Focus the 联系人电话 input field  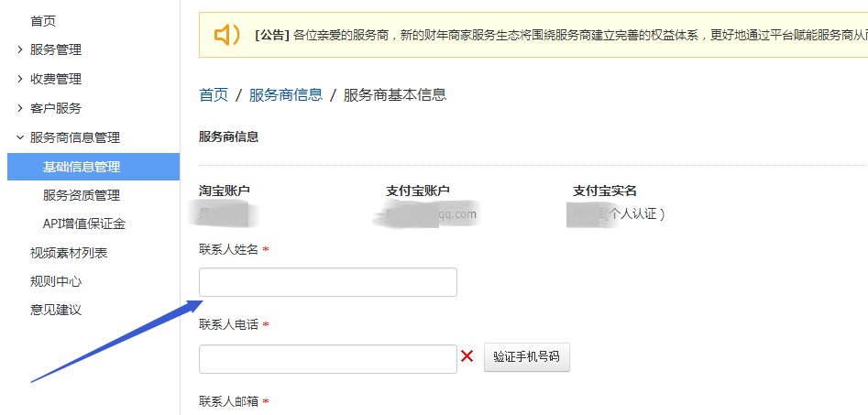pyautogui.click(x=327, y=359)
